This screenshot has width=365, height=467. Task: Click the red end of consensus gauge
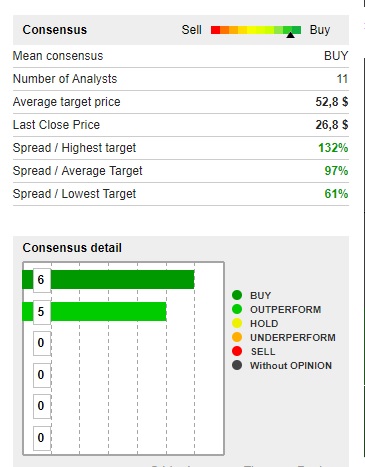click(x=216, y=30)
